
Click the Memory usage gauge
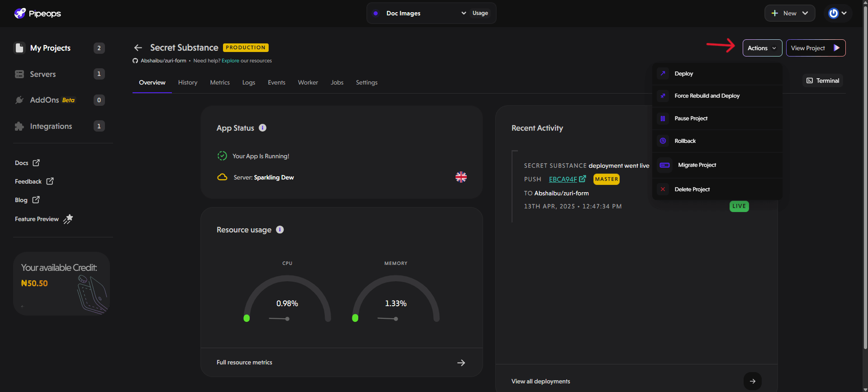396,298
